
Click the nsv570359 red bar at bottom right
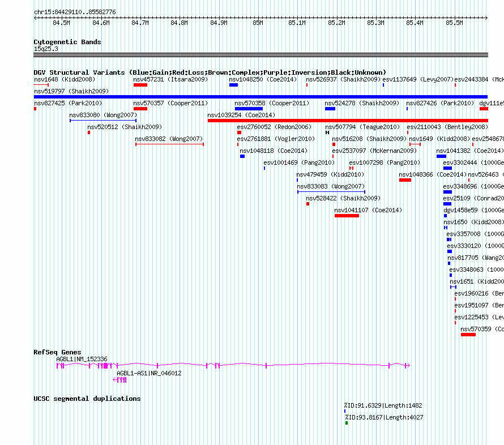[468, 335]
